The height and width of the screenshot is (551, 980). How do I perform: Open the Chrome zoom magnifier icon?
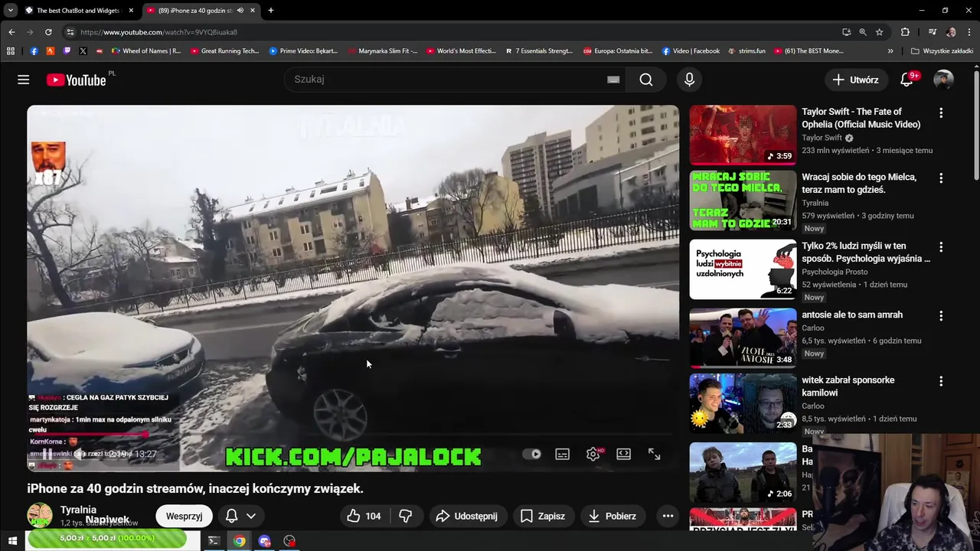[x=863, y=32]
